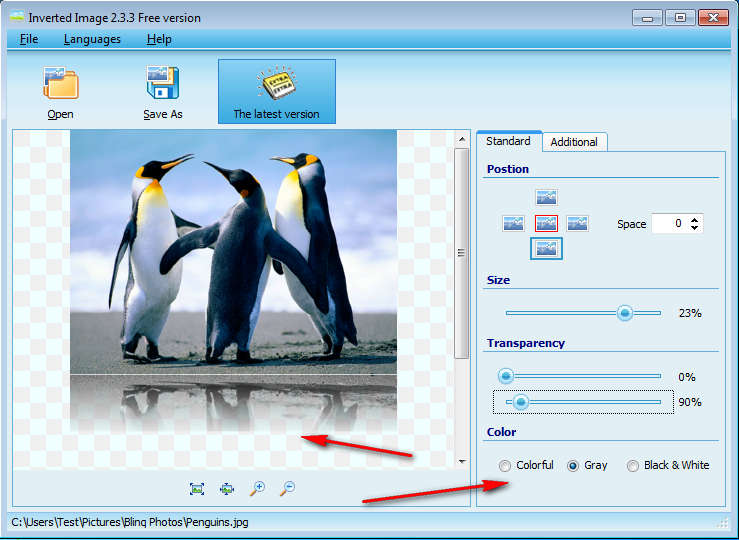Click the penguins preview image
Image resolution: width=739 pixels, height=540 pixels.
pyautogui.click(x=233, y=281)
